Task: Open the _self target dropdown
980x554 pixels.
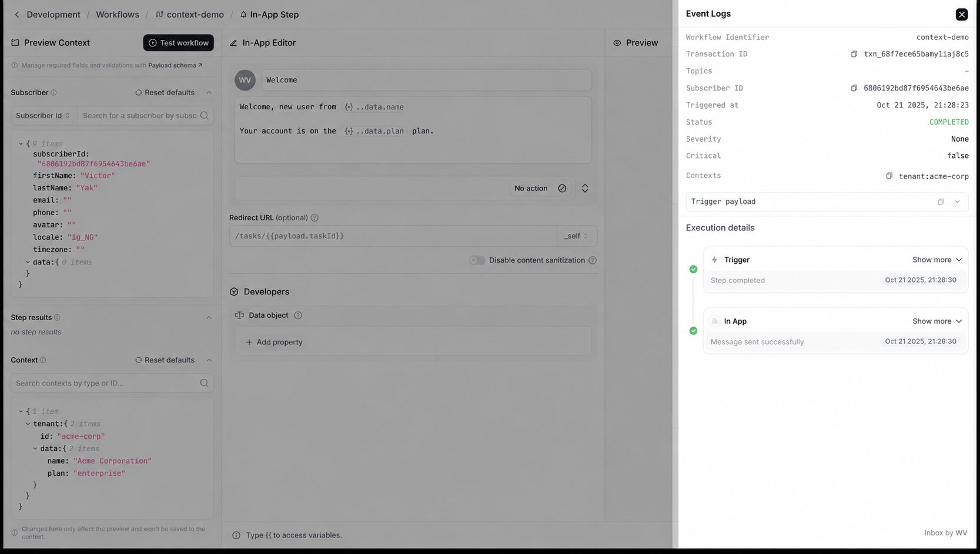Action: [576, 236]
